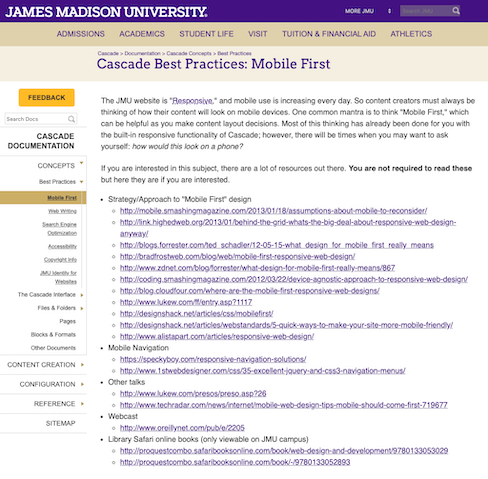
Task: Open the Responsive definition link
Action: tap(193, 101)
